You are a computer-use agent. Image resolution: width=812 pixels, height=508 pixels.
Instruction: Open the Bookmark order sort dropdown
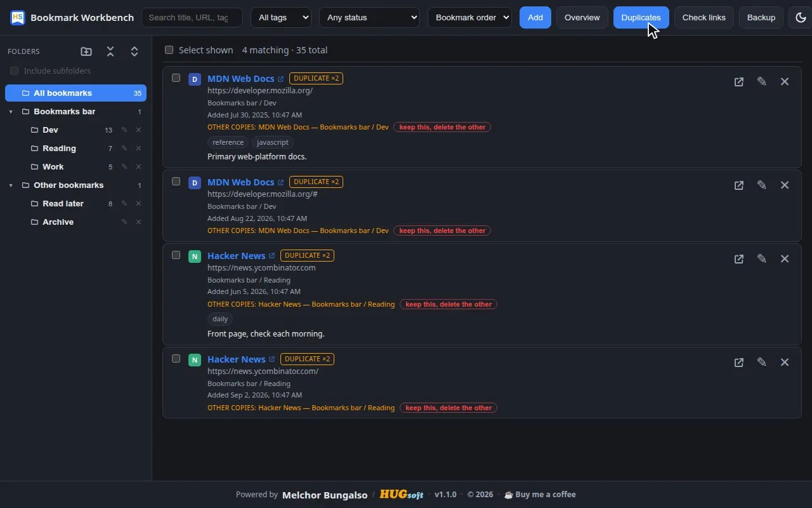coord(469,18)
